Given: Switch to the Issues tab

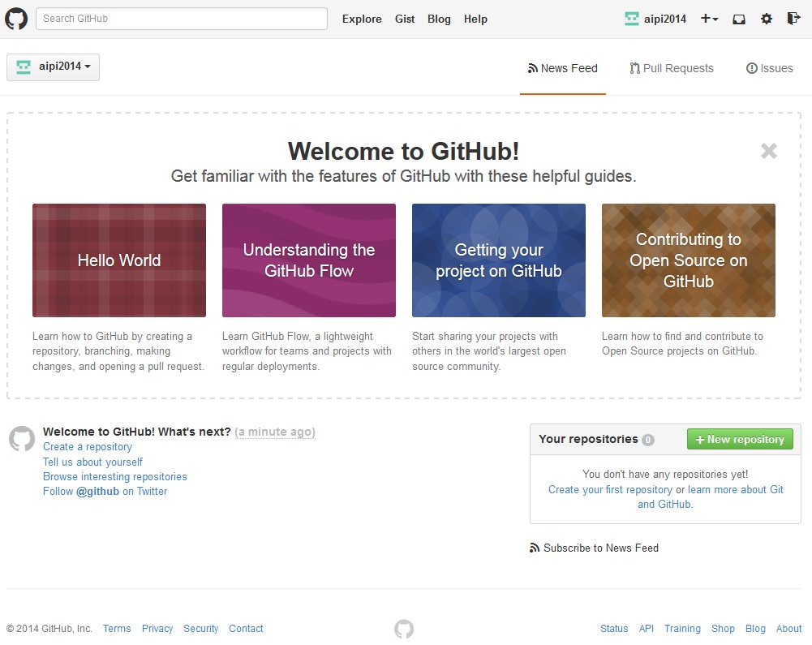Looking at the screenshot, I should click(x=770, y=68).
